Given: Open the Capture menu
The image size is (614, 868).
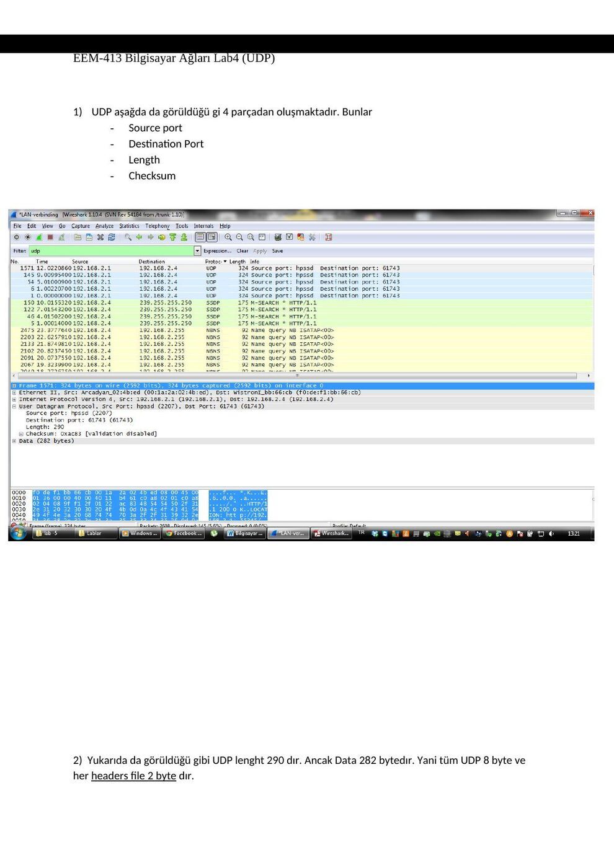Looking at the screenshot, I should pyautogui.click(x=81, y=226).
